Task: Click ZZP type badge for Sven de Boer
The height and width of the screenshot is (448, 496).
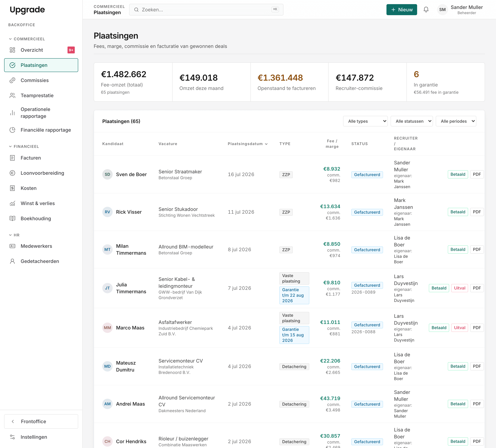Action: tap(286, 175)
